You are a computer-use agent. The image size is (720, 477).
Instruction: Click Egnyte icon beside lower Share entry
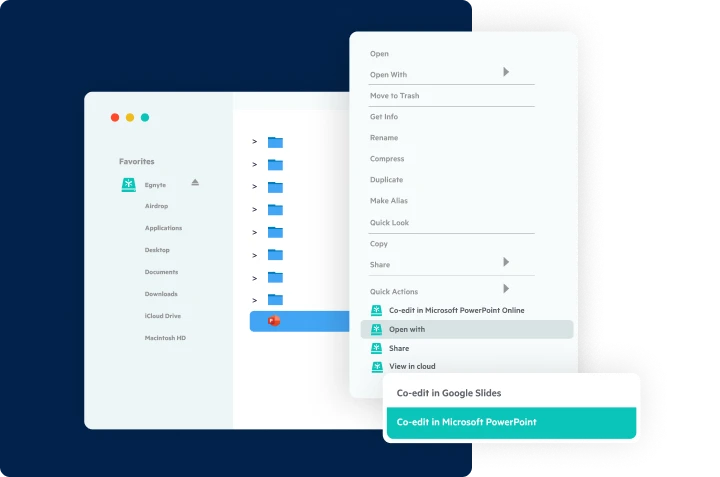point(377,348)
